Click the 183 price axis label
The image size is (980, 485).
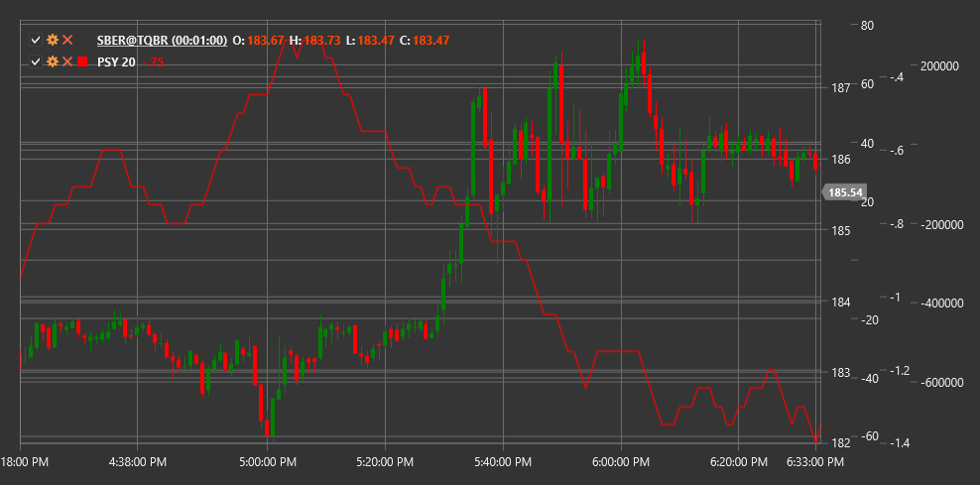(842, 373)
